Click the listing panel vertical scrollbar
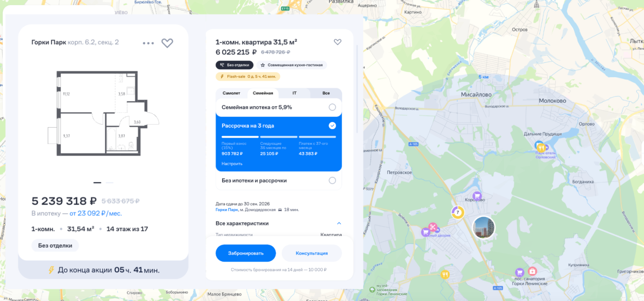644x301 pixels. click(x=357, y=89)
